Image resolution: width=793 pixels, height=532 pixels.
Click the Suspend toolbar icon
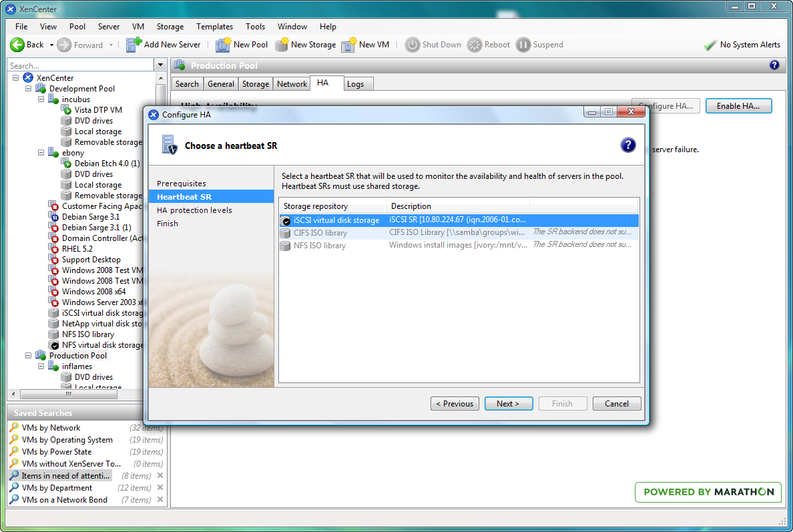coord(523,45)
